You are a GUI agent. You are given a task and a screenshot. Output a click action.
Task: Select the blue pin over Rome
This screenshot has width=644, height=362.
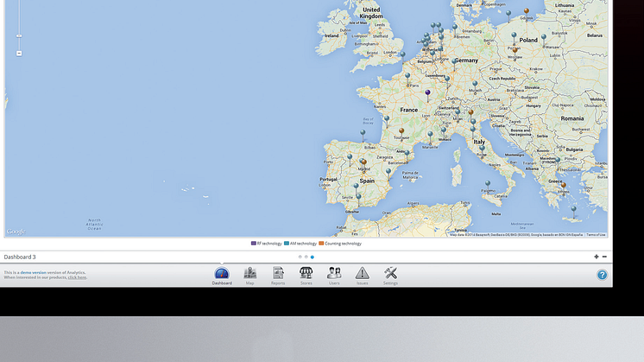[482, 150]
